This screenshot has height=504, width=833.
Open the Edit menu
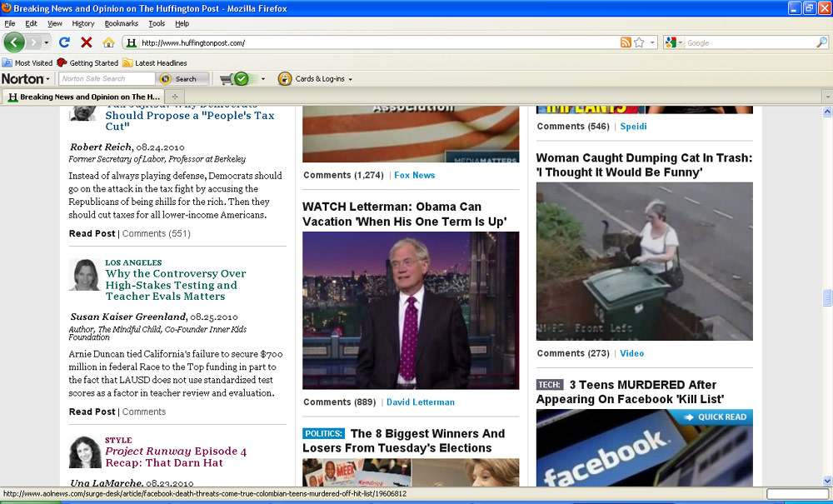click(32, 23)
